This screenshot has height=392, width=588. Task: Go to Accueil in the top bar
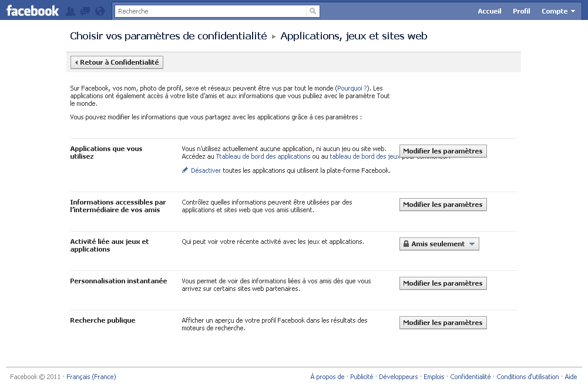click(x=489, y=11)
